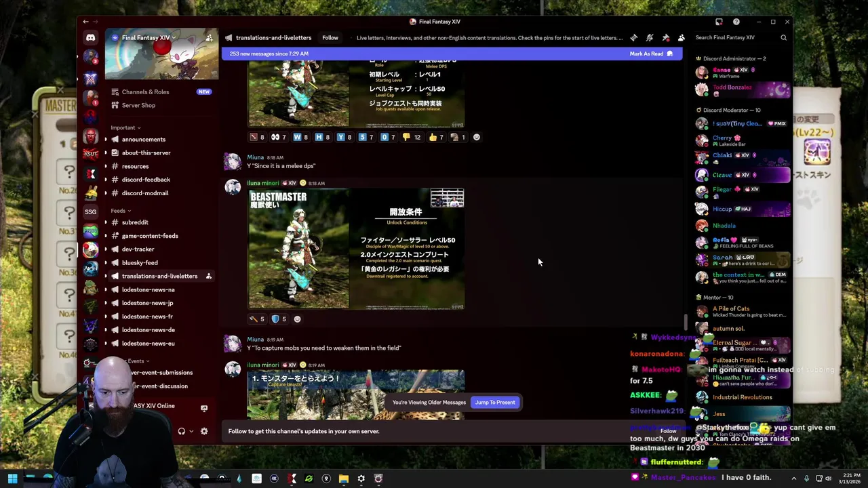Click Follow button in bottom bar
868x488 pixels.
(668, 431)
